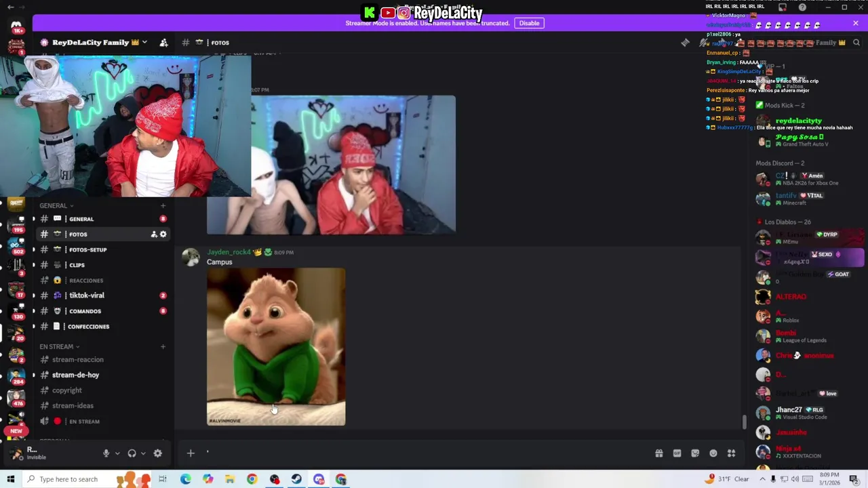868x488 pixels.
Task: Open the REACCIONES channel
Action: (x=102, y=280)
